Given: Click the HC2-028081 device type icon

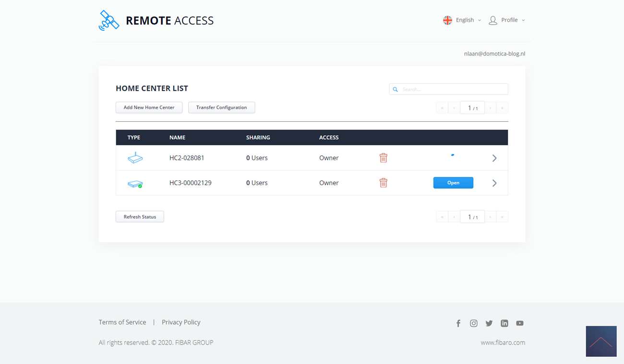Looking at the screenshot, I should coord(135,158).
